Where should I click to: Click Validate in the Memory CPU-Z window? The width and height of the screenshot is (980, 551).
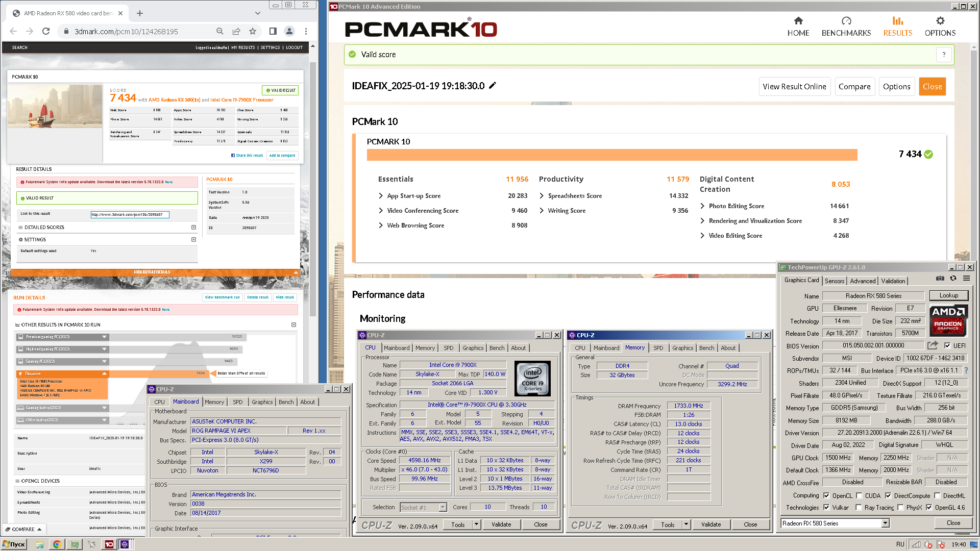pyautogui.click(x=711, y=524)
